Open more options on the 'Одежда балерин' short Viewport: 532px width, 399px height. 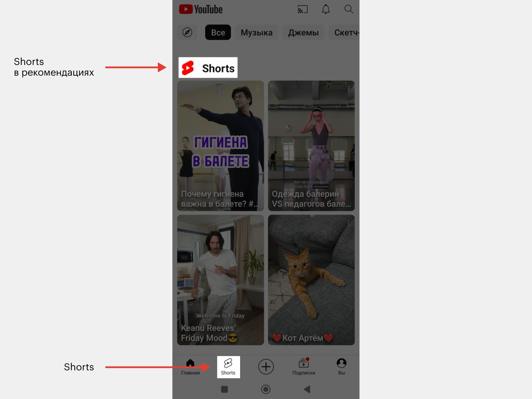coord(349,89)
